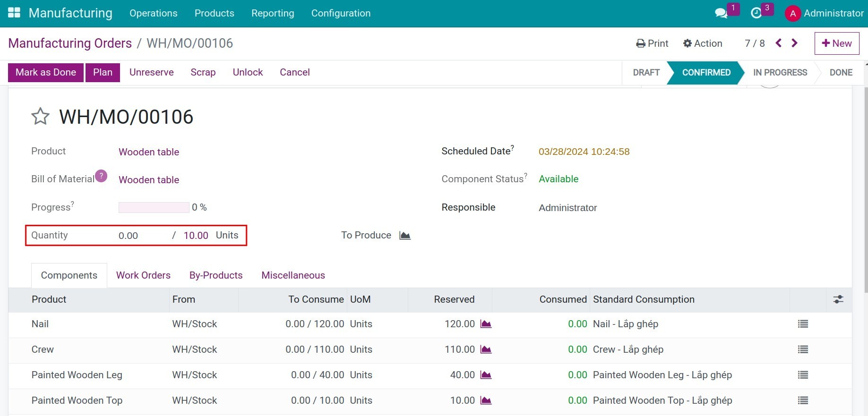Switch to the Miscellaneous tab
Screen dimensions: 868x416
point(293,275)
